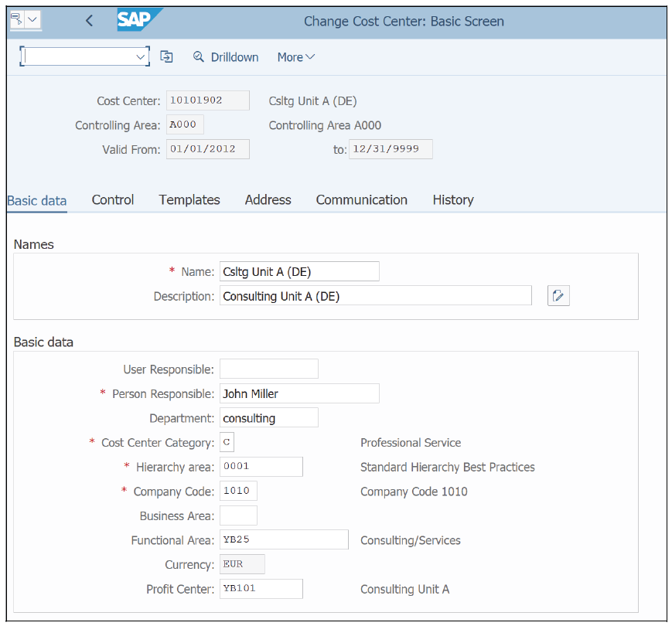Select the Communication tab
The height and width of the screenshot is (626, 672).
tap(361, 199)
